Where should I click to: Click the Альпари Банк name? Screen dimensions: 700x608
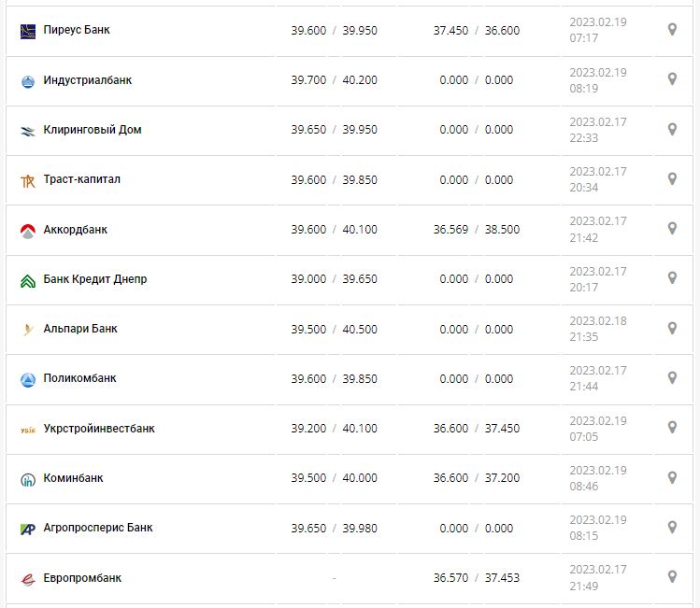click(80, 329)
